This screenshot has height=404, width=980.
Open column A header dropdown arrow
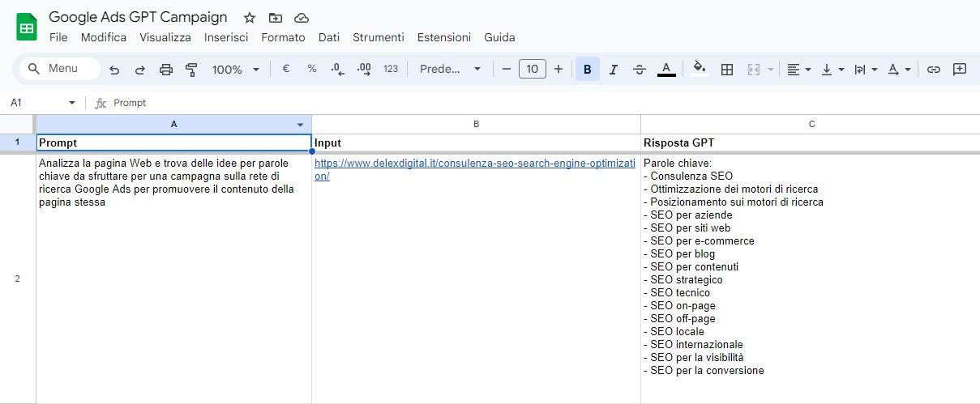tap(301, 125)
